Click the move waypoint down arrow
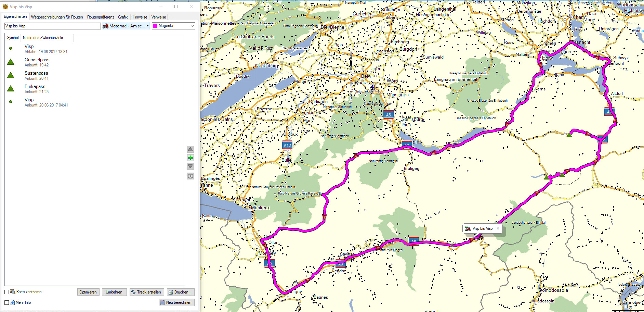Screen dimensions: 644x312 click(190, 166)
